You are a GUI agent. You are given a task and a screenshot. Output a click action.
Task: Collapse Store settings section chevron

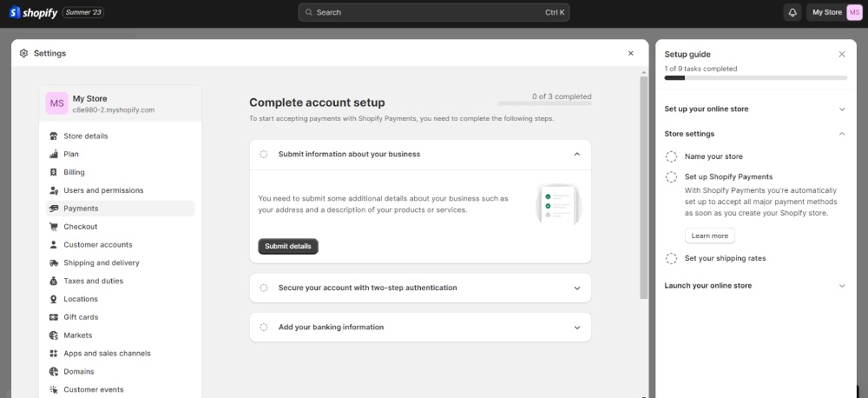pyautogui.click(x=842, y=134)
